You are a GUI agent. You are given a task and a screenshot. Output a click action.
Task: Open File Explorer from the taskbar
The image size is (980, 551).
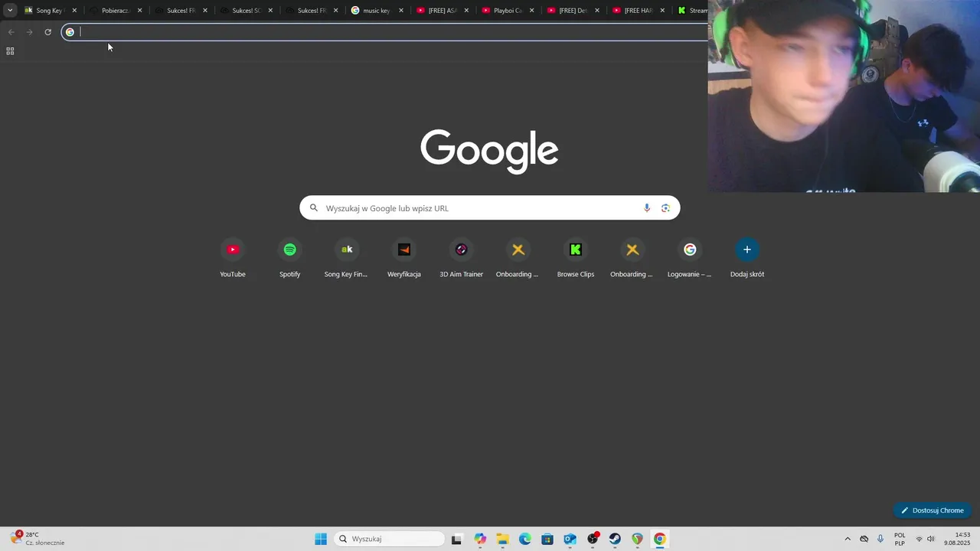tap(502, 539)
